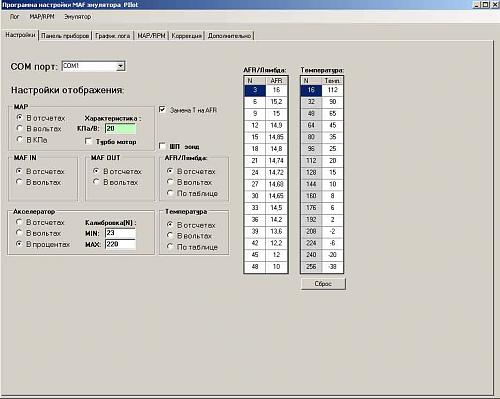Click AFR row N 48
Screen dimensions: 500x399
(255, 267)
